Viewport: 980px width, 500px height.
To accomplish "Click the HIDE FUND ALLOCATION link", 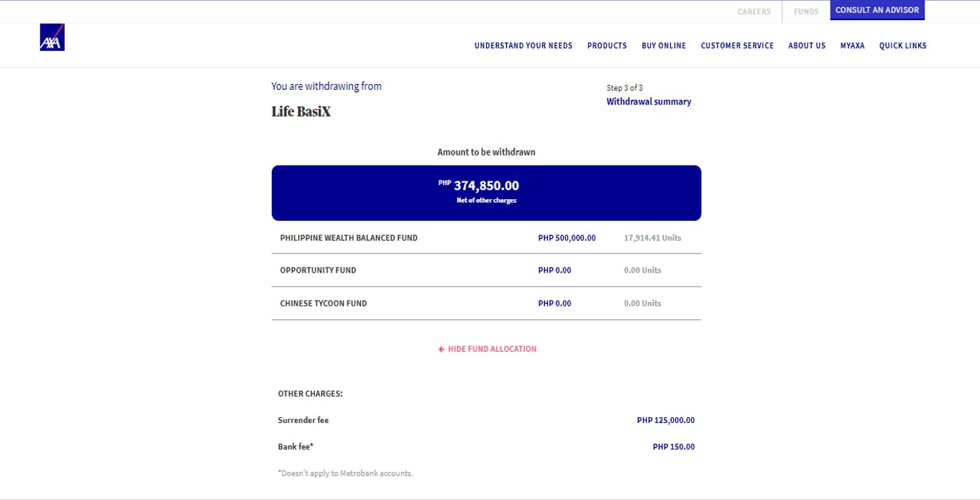I will [x=491, y=348].
